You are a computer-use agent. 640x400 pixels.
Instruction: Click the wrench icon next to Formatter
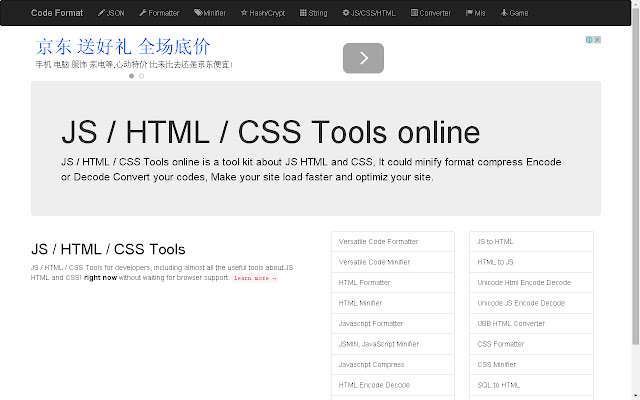tap(143, 13)
